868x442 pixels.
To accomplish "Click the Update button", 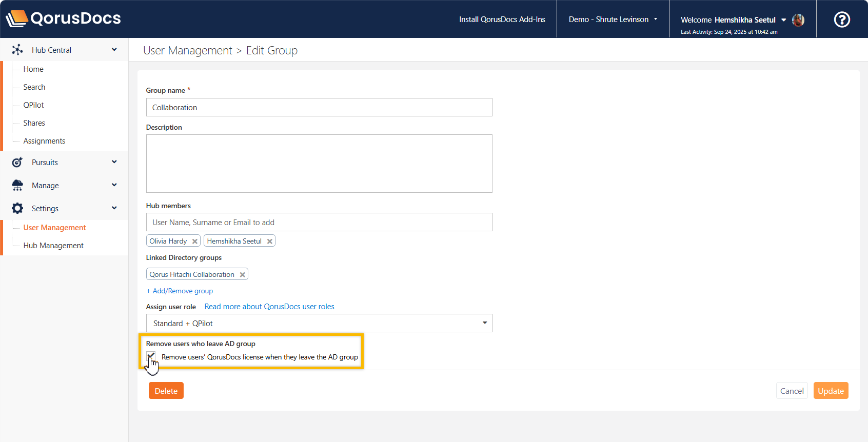I will [831, 391].
